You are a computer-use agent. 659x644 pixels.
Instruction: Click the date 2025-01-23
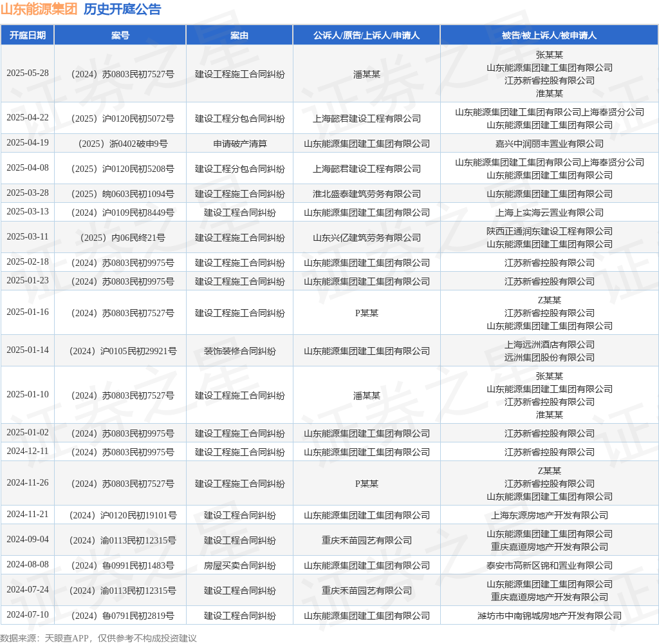(x=28, y=281)
